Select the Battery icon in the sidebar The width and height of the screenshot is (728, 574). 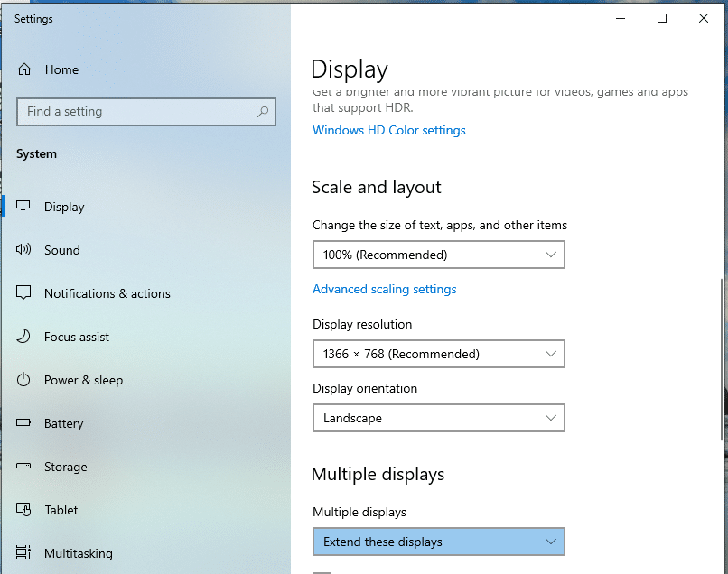24,423
